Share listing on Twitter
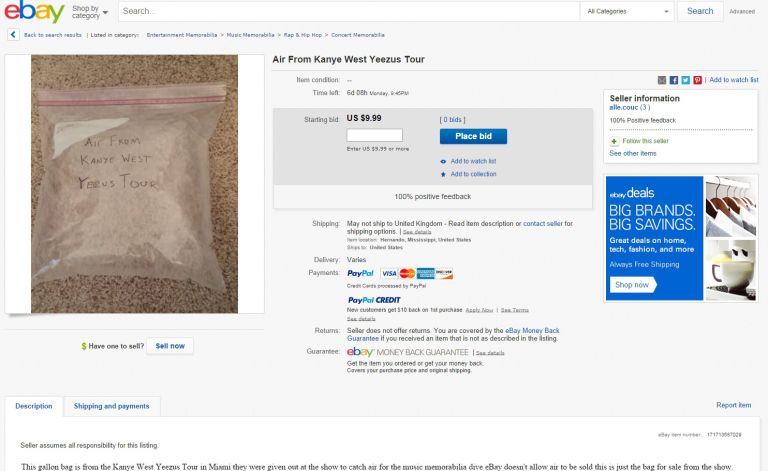Screen dimensions: 768x471 pyautogui.click(x=686, y=80)
